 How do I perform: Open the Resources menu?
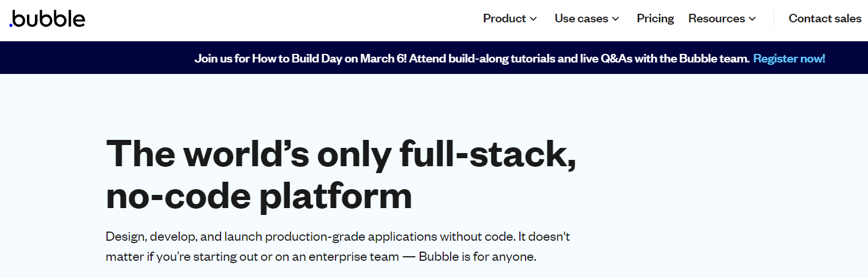pos(716,18)
